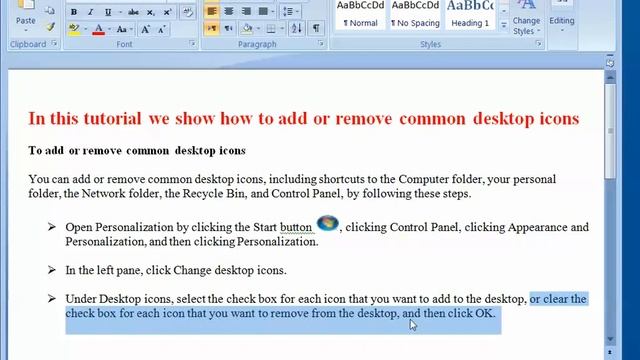The width and height of the screenshot is (640, 360).
Task: Open the Styles dialog launcher
Action: [538, 43]
